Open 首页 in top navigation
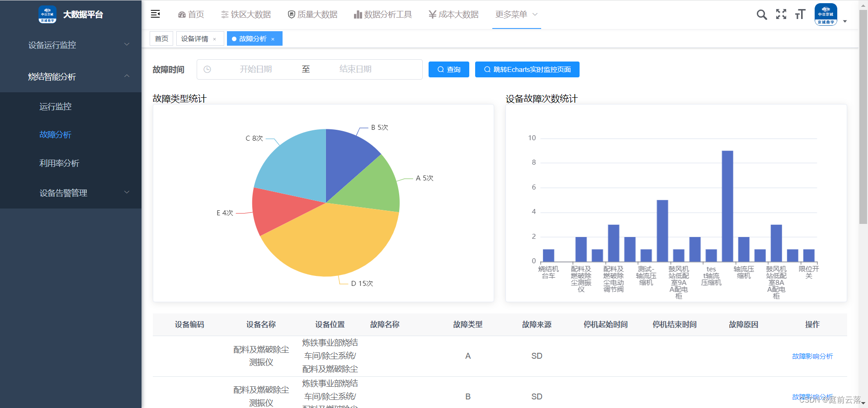This screenshot has height=408, width=868. [191, 14]
